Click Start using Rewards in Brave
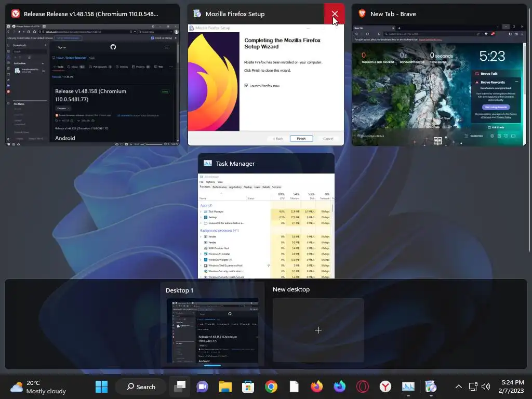Image resolution: width=532 pixels, height=399 pixels. click(496, 107)
